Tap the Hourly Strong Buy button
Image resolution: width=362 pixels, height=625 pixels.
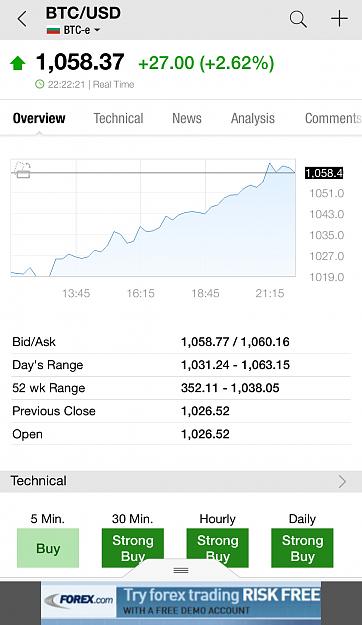[217, 548]
